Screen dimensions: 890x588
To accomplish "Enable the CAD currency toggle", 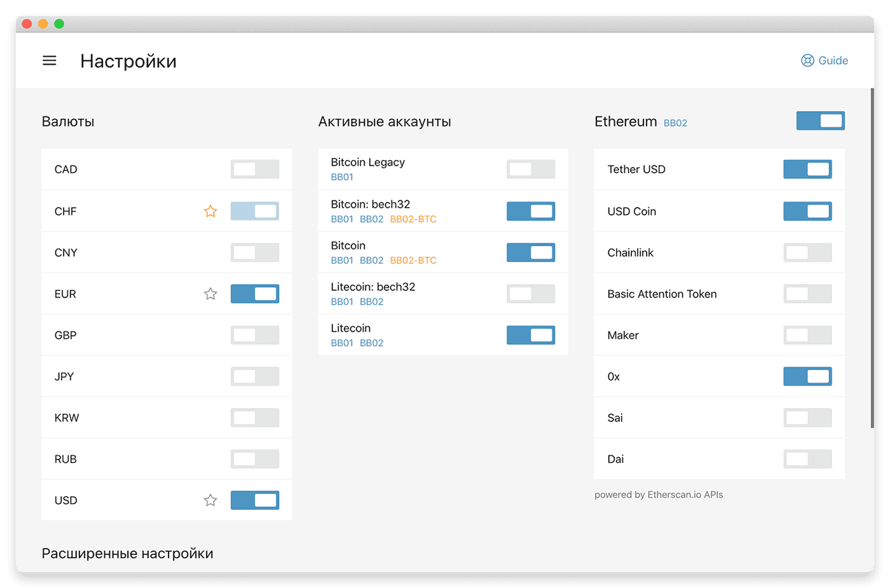I will pos(255,169).
